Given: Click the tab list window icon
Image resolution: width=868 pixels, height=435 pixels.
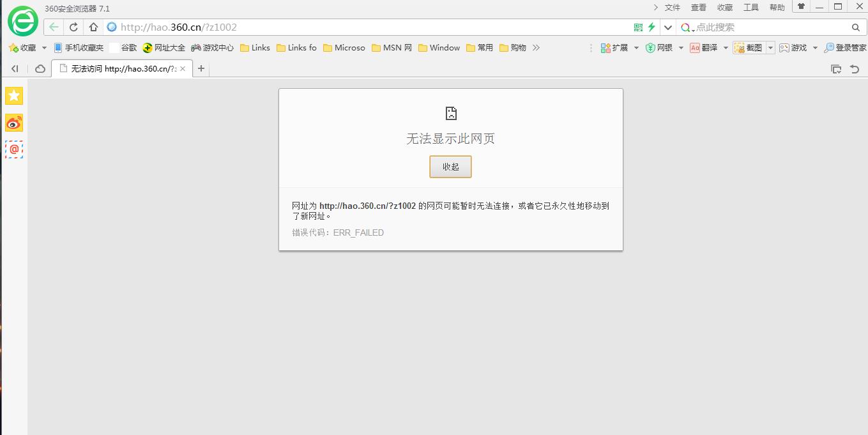Looking at the screenshot, I should tap(836, 69).
